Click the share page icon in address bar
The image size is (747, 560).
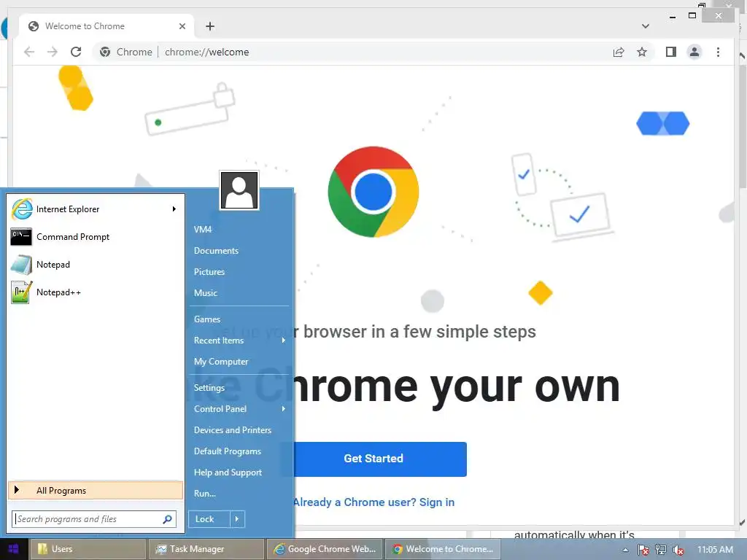619,52
